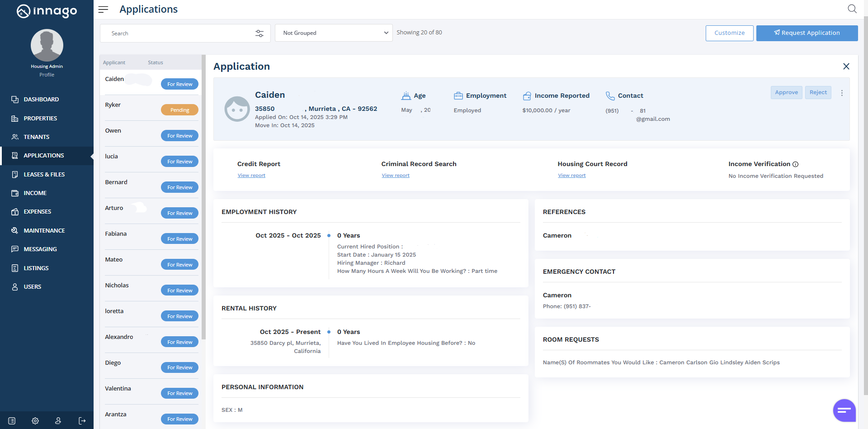This screenshot has height=429, width=868.
Task: Open the search magnifier icon at top right
Action: tap(852, 9)
